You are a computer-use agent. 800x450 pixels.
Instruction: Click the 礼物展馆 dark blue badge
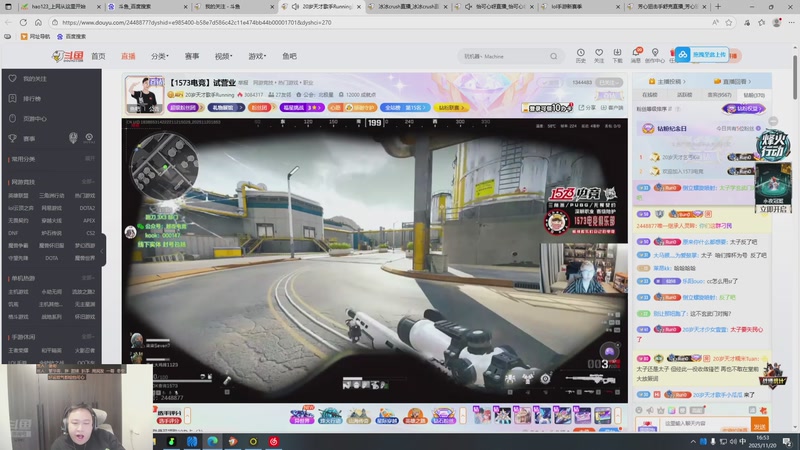[226, 108]
